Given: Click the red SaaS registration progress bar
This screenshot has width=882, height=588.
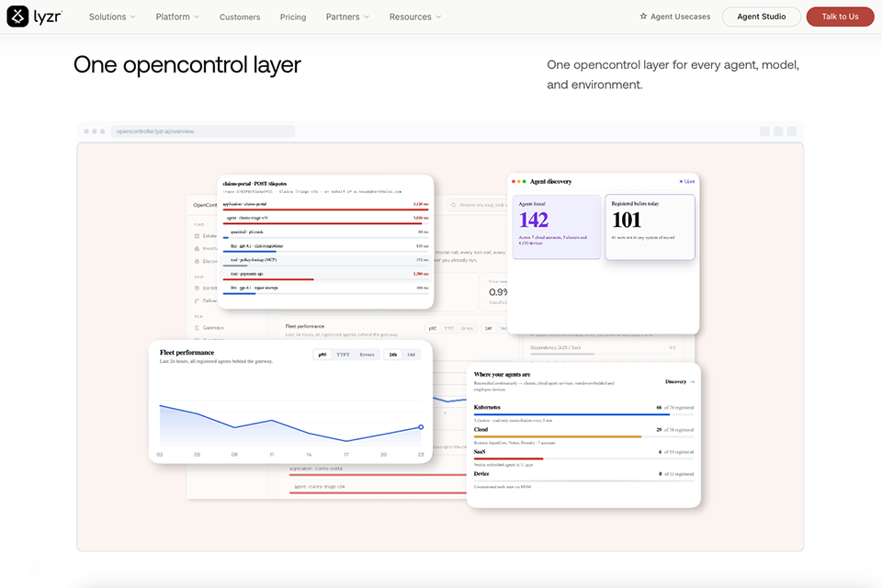Looking at the screenshot, I should click(x=508, y=458).
